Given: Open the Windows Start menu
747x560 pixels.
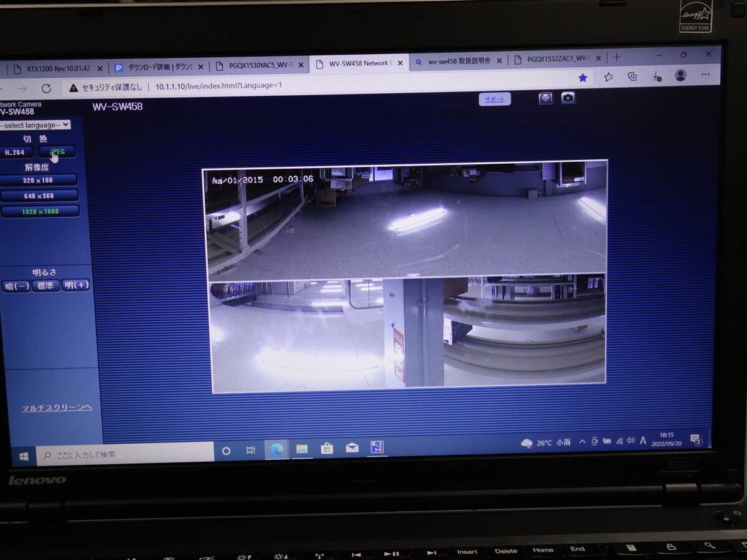Looking at the screenshot, I should pyautogui.click(x=24, y=456).
